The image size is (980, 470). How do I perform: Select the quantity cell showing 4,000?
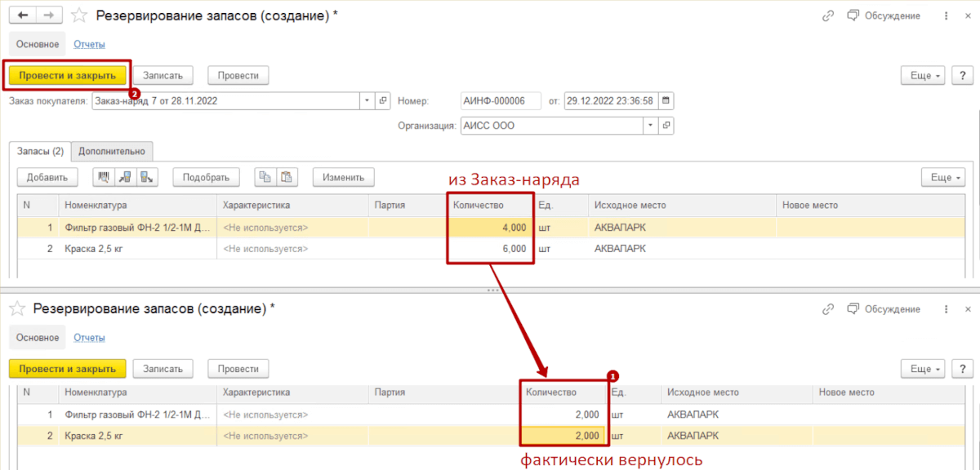coord(491,228)
